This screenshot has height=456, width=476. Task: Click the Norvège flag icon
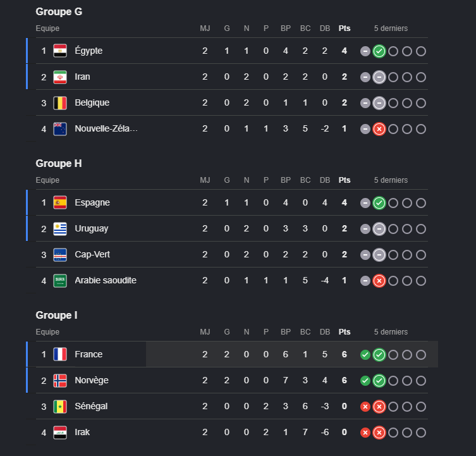pos(60,380)
